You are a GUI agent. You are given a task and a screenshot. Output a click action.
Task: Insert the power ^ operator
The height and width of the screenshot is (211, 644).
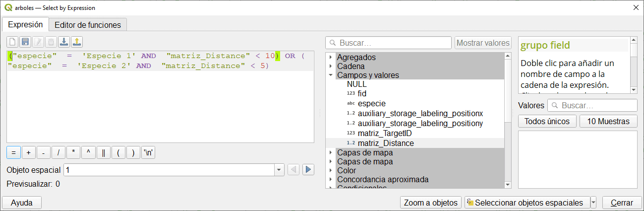tap(88, 152)
